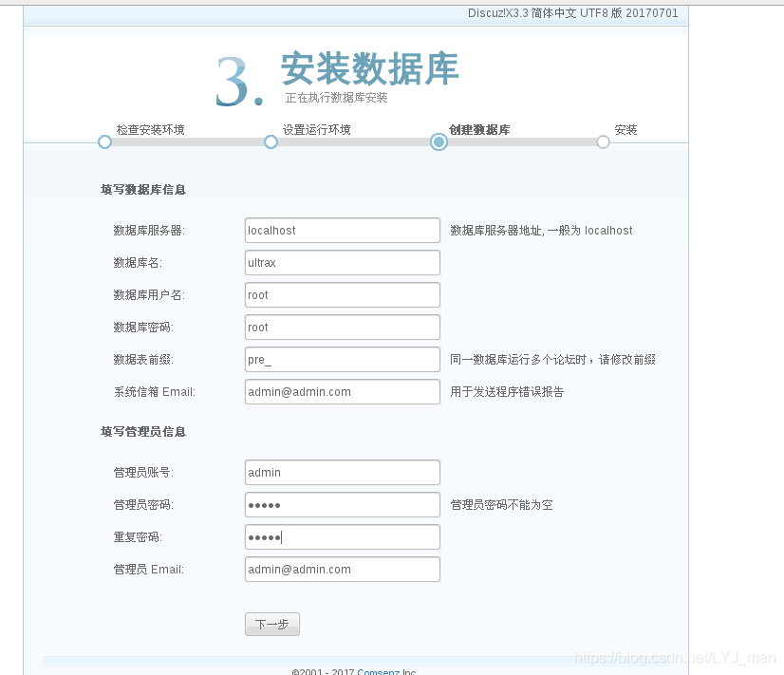The height and width of the screenshot is (675, 784).
Task: Click the 数据库密码 password input field
Action: pos(342,327)
